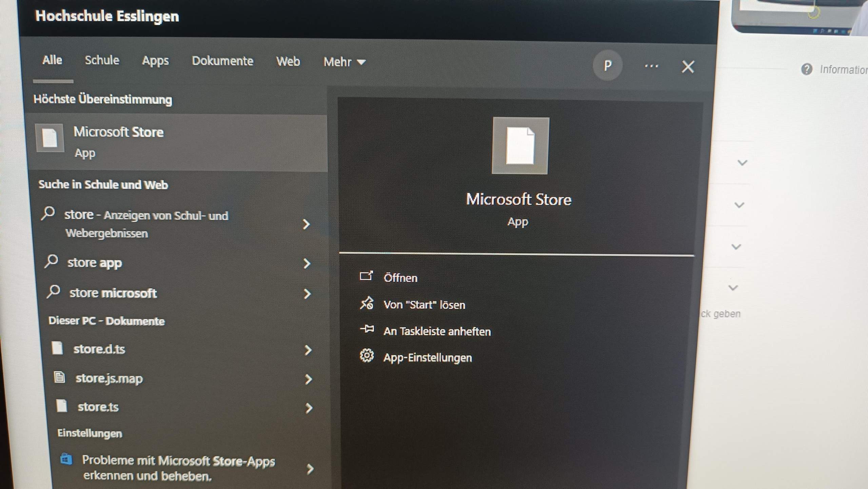Expand arrow beside store.ts

(309, 408)
